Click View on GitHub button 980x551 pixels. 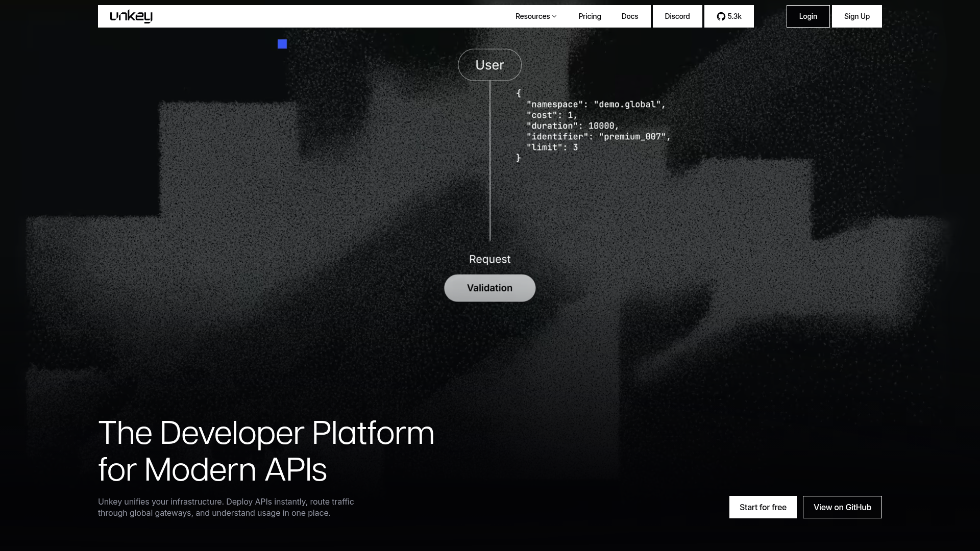click(842, 507)
